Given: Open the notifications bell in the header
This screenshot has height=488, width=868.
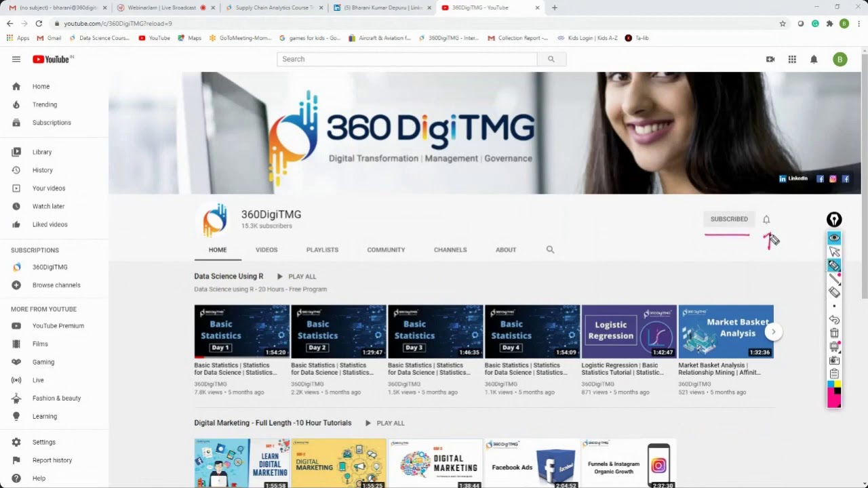Looking at the screenshot, I should tap(814, 60).
